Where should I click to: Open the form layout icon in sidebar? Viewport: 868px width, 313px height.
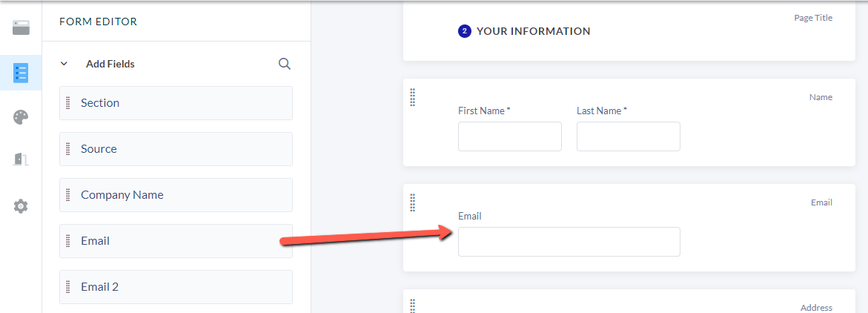(x=21, y=27)
